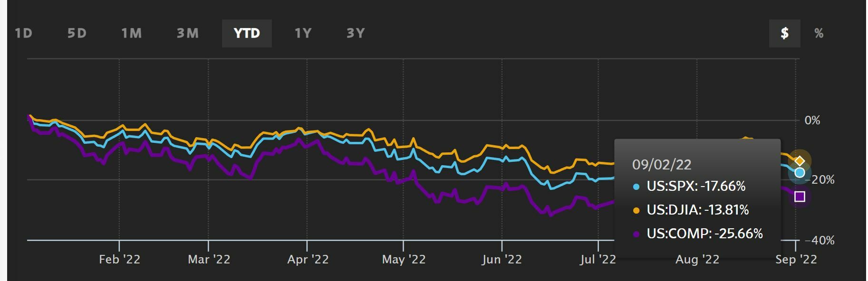Click the Apr '22 axis label
Image resolution: width=868 pixels, height=281 pixels.
(308, 259)
